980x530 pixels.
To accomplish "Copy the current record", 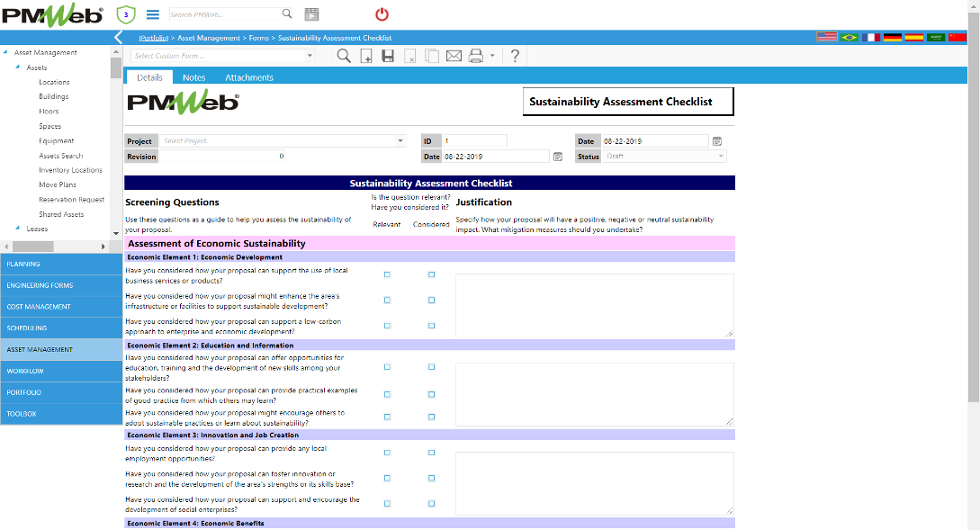I will (432, 56).
